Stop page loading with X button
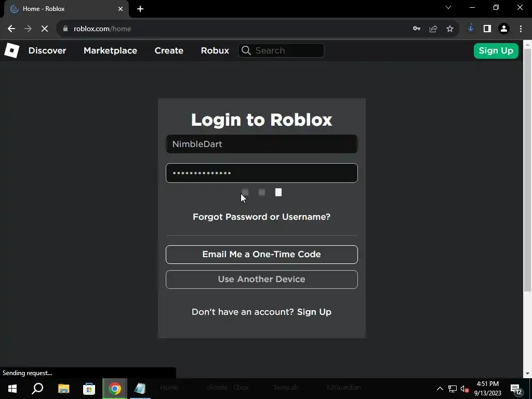 (x=45, y=29)
